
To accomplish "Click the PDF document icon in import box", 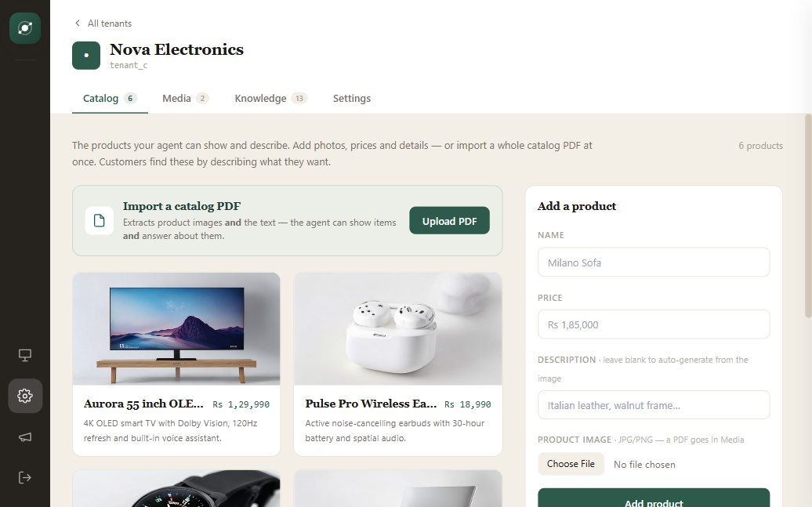I will tap(99, 221).
